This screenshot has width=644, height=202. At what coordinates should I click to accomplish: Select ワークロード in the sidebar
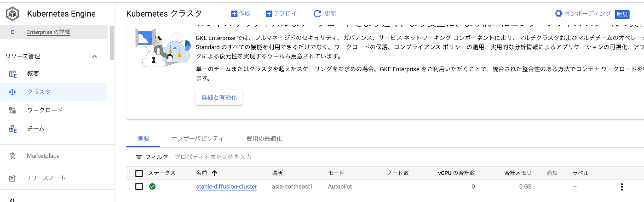(x=54, y=110)
